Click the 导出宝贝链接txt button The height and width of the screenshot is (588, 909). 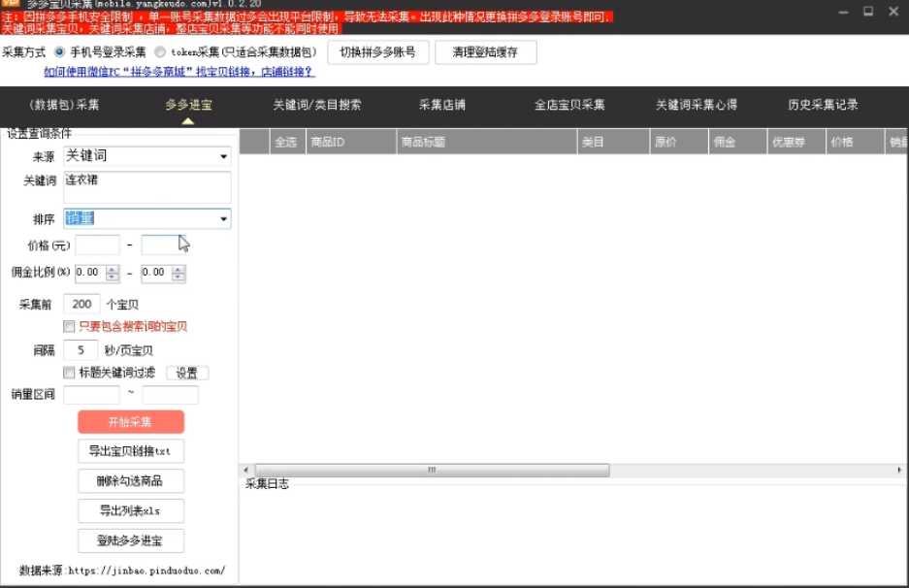tap(131, 451)
